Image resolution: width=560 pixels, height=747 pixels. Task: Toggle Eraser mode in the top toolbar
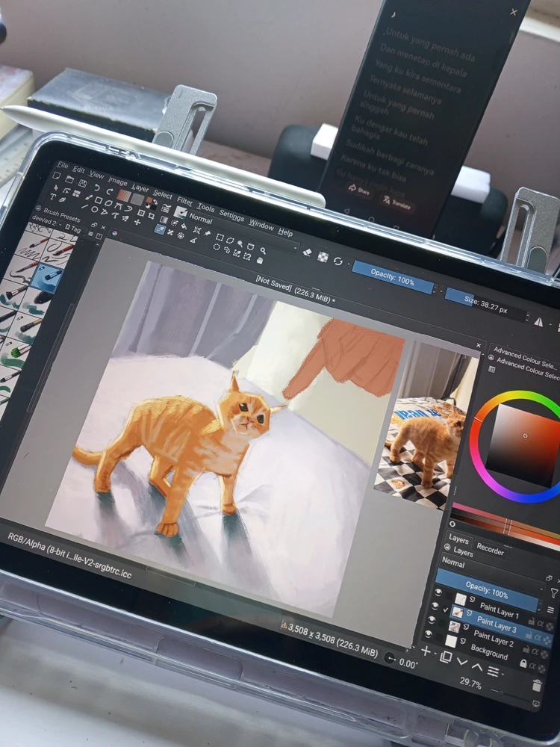308,252
